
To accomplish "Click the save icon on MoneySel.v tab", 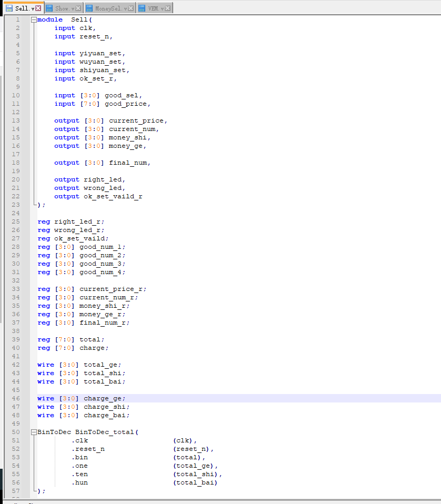I will tap(89, 8).
